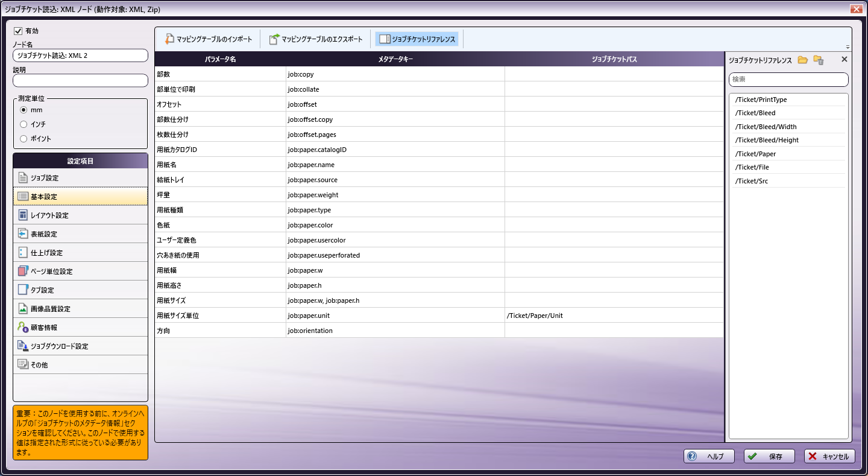
Task: Click the job:paper.catalogID metadata key cell
Action: coord(395,150)
